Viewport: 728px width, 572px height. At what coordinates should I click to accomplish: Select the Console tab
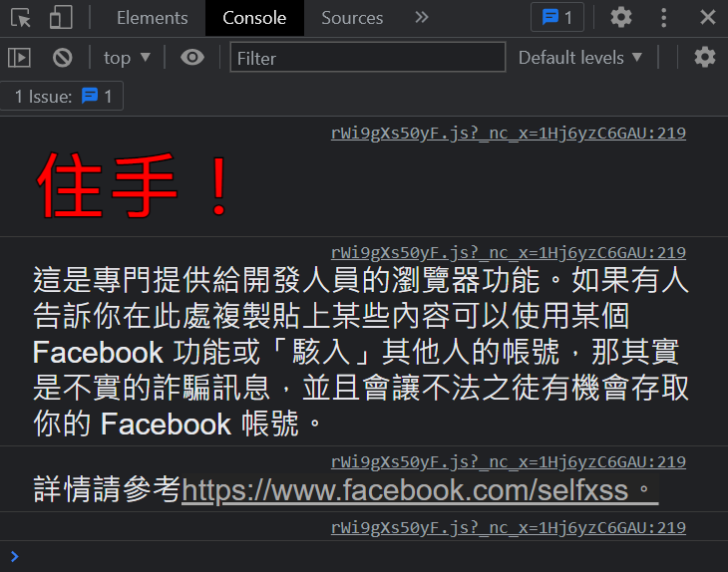[x=254, y=18]
